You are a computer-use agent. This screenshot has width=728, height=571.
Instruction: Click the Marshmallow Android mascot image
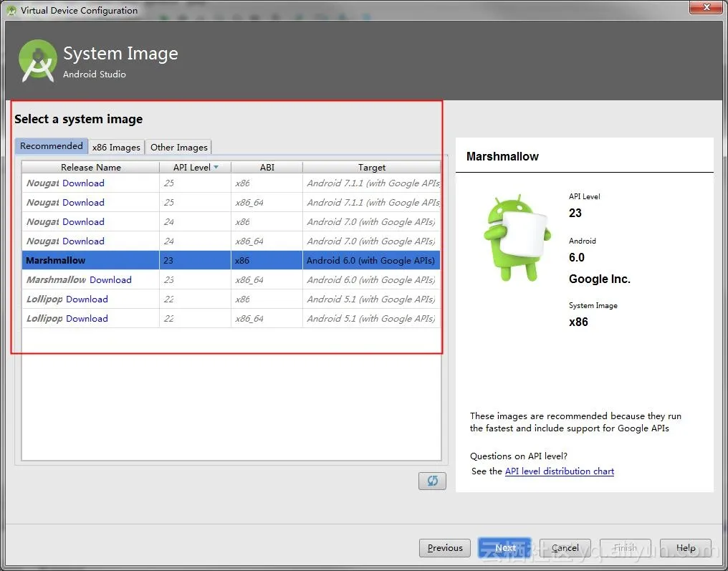pyautogui.click(x=517, y=238)
